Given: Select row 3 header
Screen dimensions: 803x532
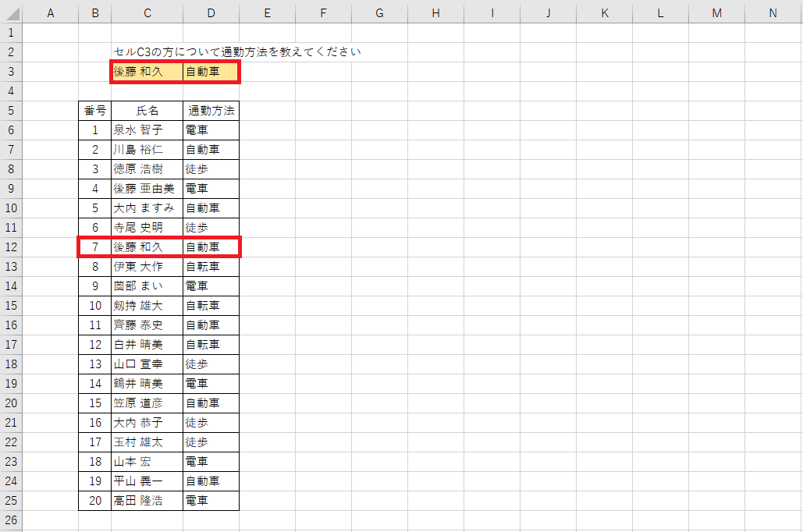Looking at the screenshot, I should pos(11,72).
